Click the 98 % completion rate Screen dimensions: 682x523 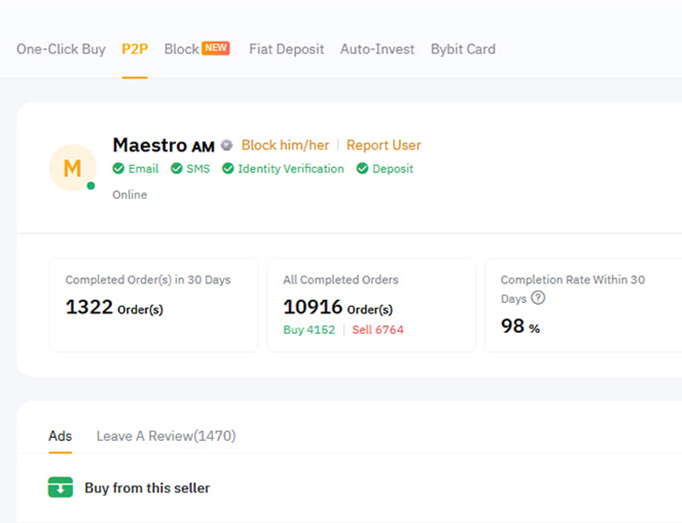(x=520, y=326)
